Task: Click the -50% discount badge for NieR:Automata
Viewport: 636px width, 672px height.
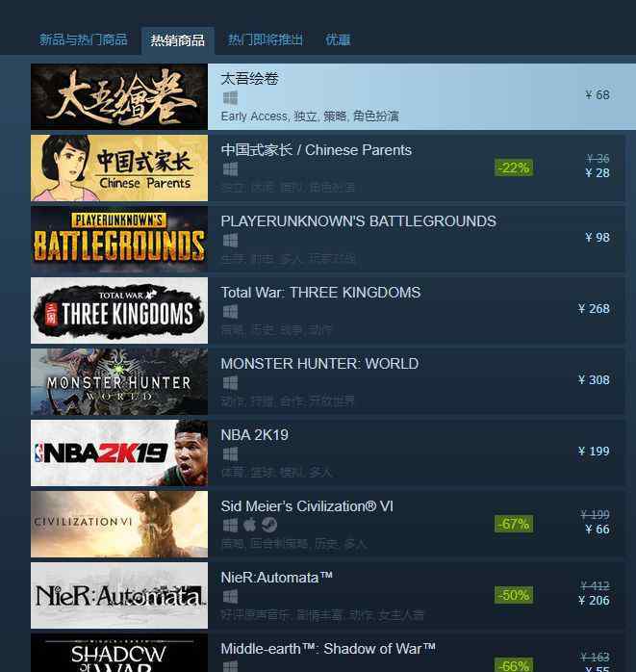Action: point(514,595)
